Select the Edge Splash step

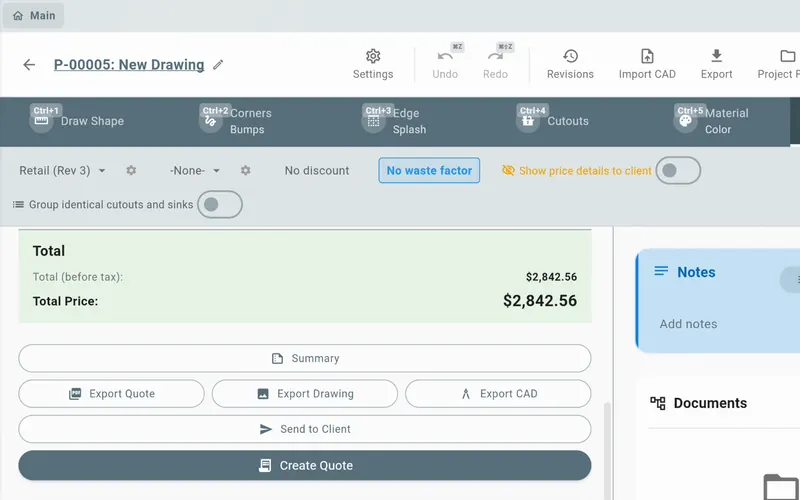[394, 121]
